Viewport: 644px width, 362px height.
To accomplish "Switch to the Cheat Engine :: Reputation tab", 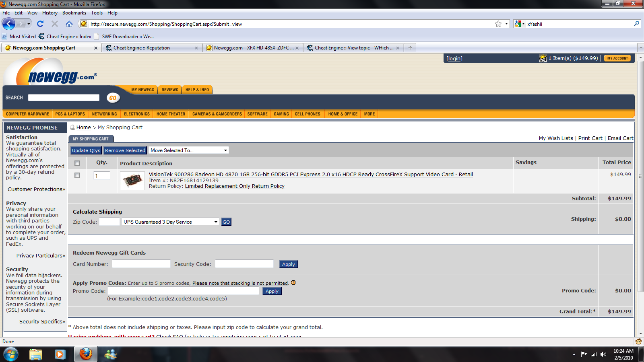I will pyautogui.click(x=152, y=48).
